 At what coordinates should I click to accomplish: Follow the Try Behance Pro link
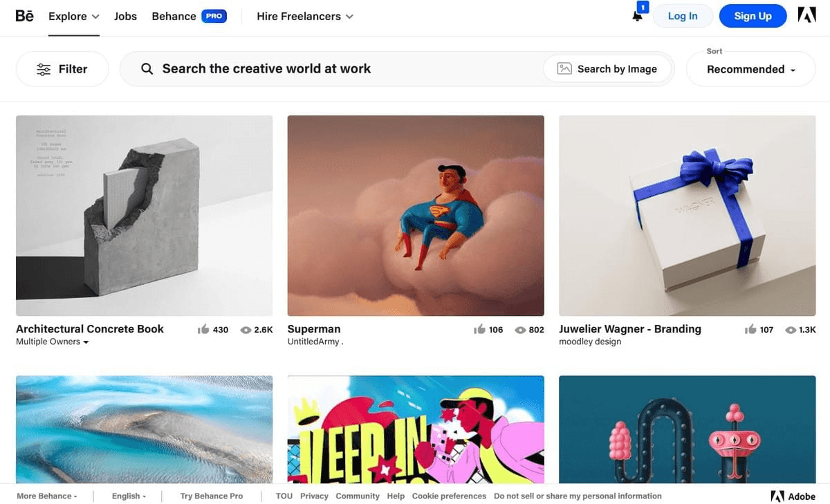211,496
